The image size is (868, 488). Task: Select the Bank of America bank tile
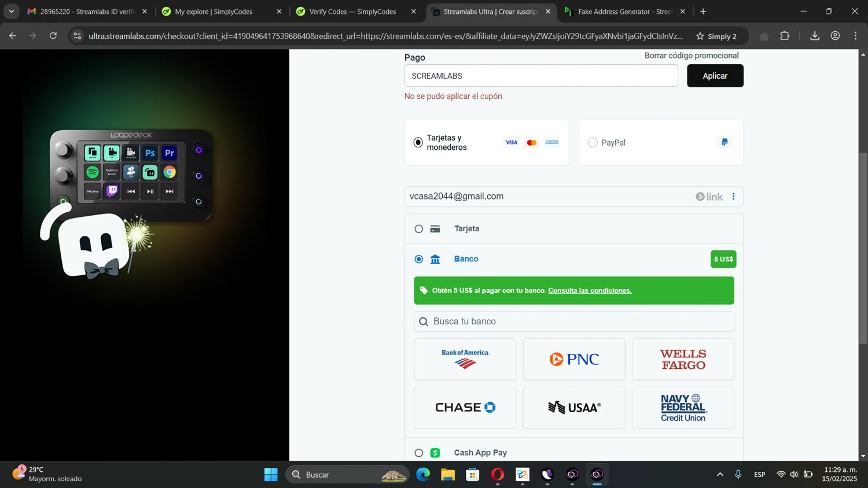(x=465, y=359)
